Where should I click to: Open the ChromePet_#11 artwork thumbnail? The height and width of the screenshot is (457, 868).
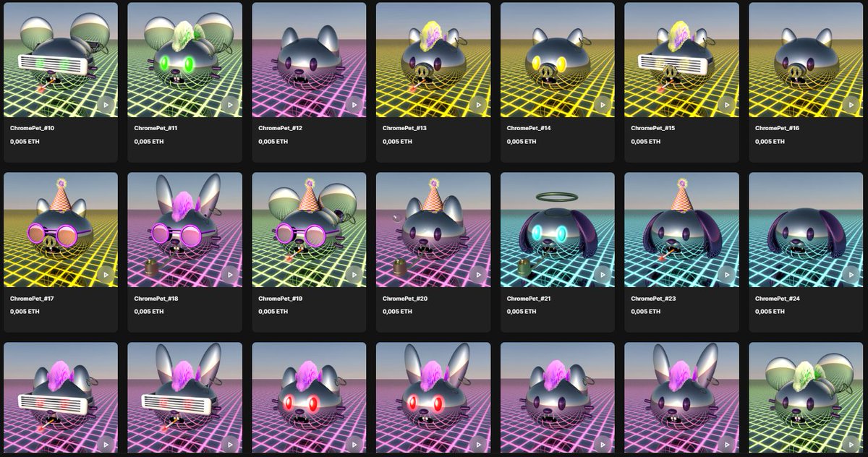tap(184, 60)
